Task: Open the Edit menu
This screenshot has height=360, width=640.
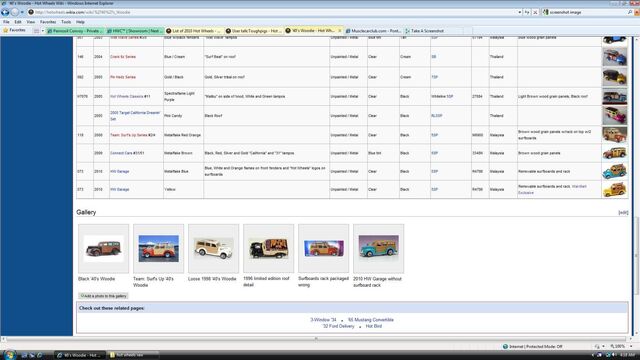Action: tap(18, 22)
